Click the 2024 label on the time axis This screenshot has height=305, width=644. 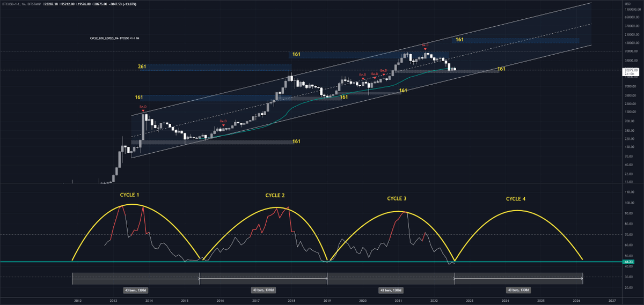[505, 301]
